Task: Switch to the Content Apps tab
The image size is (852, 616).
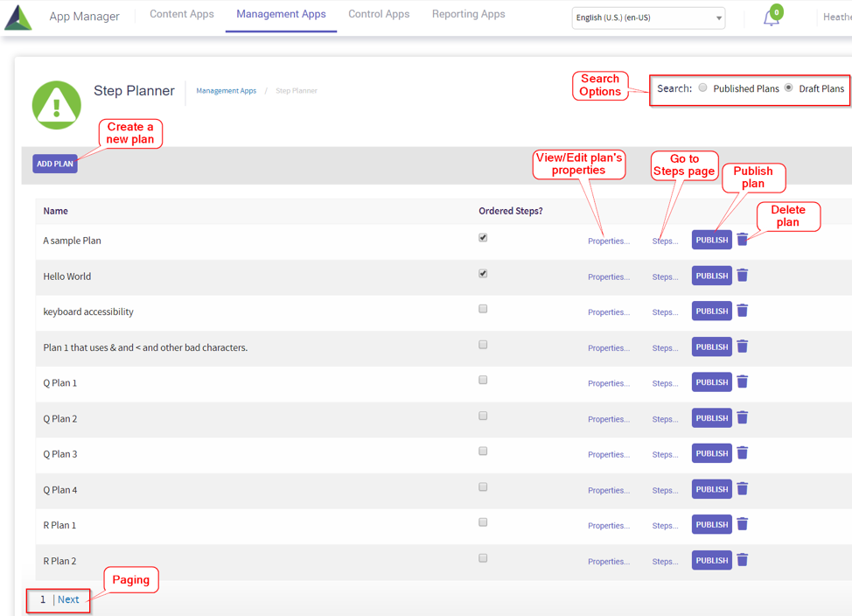Action: click(182, 14)
